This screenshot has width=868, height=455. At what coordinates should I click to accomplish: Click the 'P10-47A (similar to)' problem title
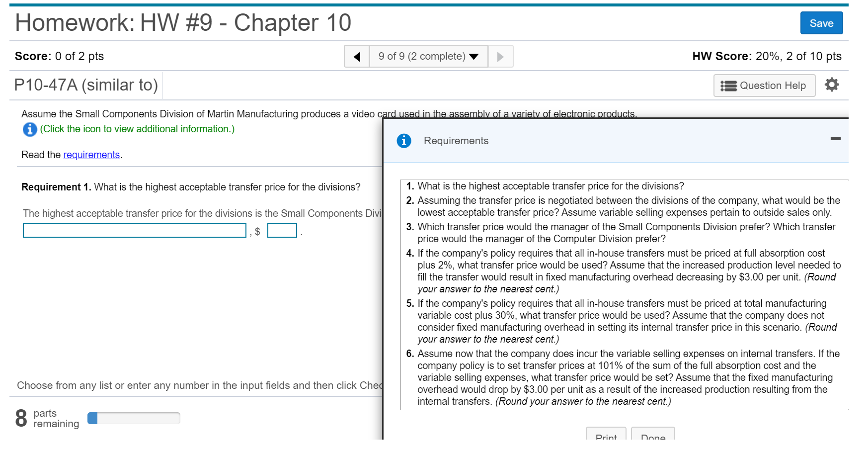click(86, 85)
